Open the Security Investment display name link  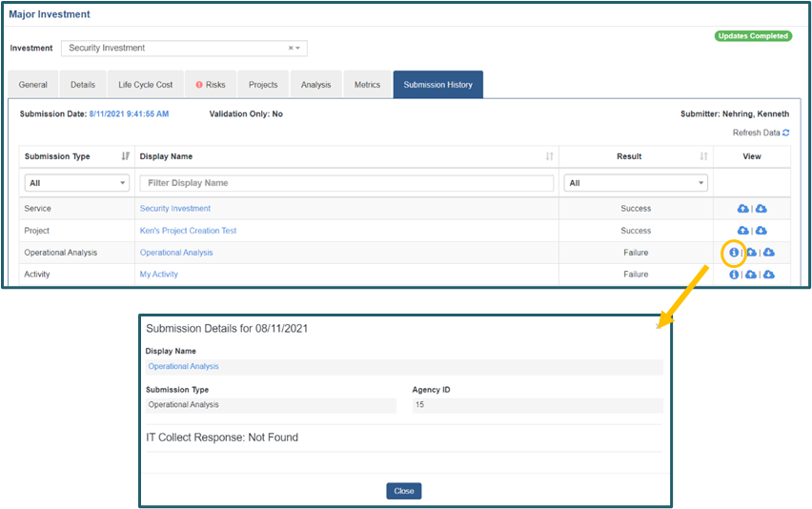[175, 208]
